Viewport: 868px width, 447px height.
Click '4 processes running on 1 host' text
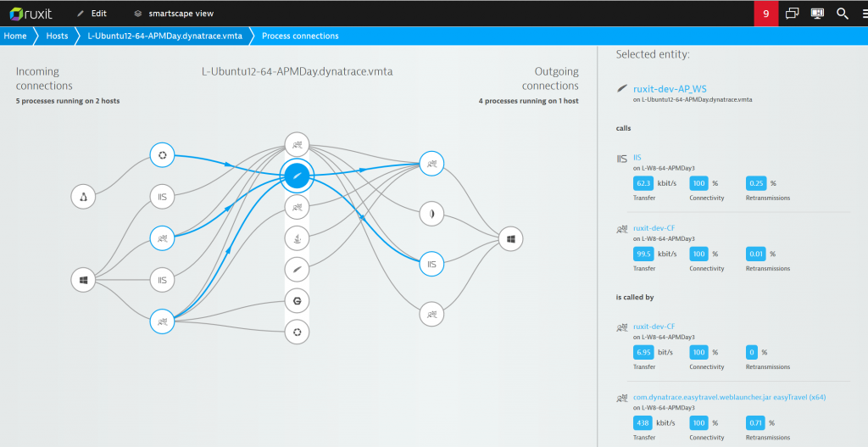point(529,101)
